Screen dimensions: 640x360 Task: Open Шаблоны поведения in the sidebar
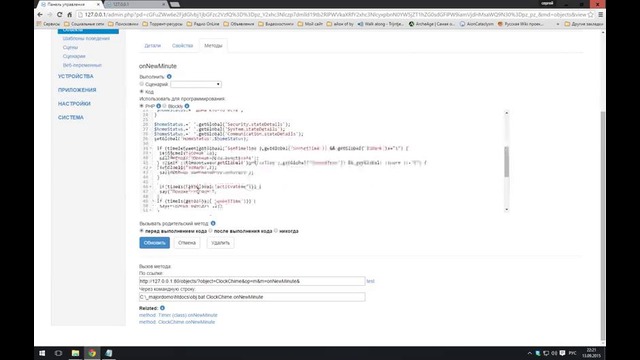(x=86, y=38)
